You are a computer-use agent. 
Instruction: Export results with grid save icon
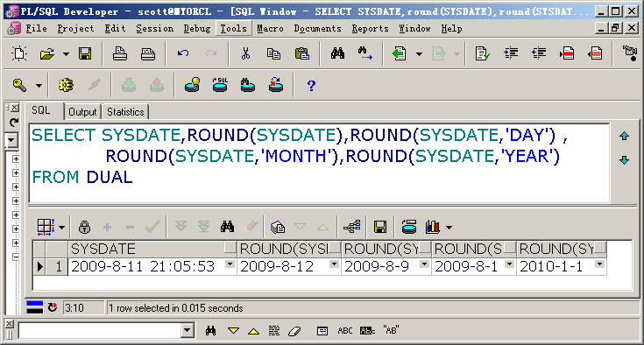coord(380,227)
